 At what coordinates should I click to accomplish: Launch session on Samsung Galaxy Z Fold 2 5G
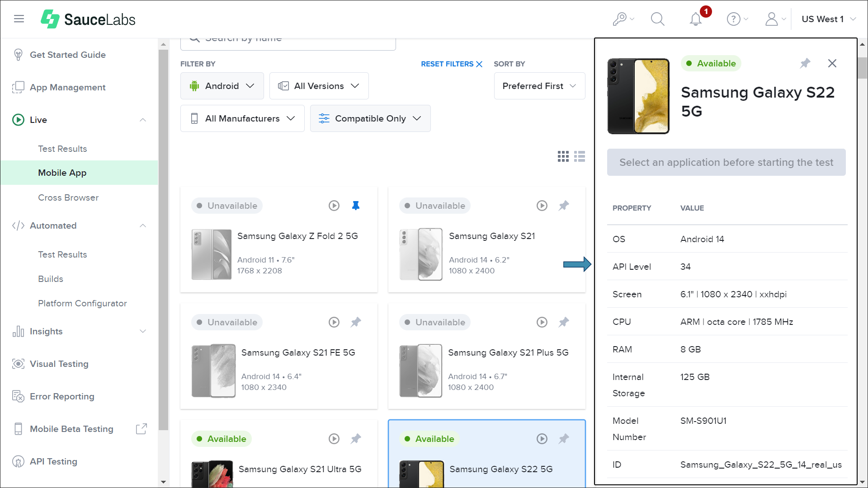(334, 206)
